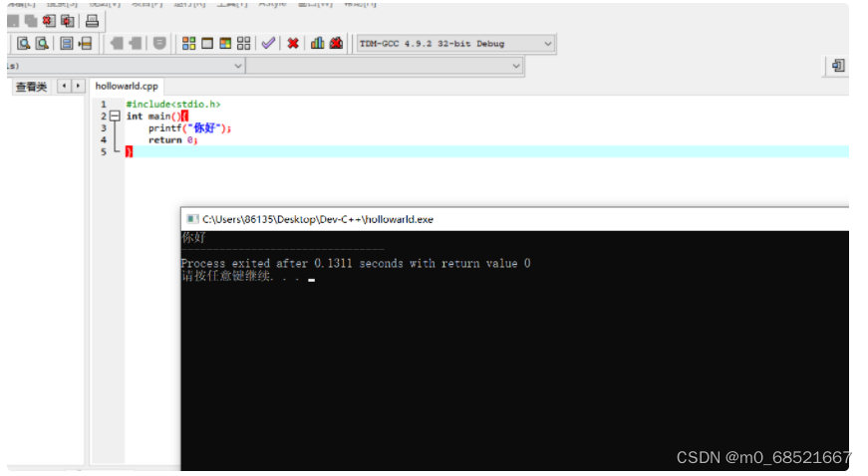The image size is (868, 476).
Task: Open the right function list dropdown
Action: tap(385, 66)
